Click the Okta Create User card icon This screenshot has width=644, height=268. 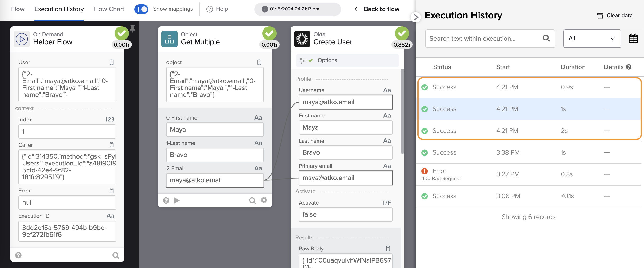[302, 39]
